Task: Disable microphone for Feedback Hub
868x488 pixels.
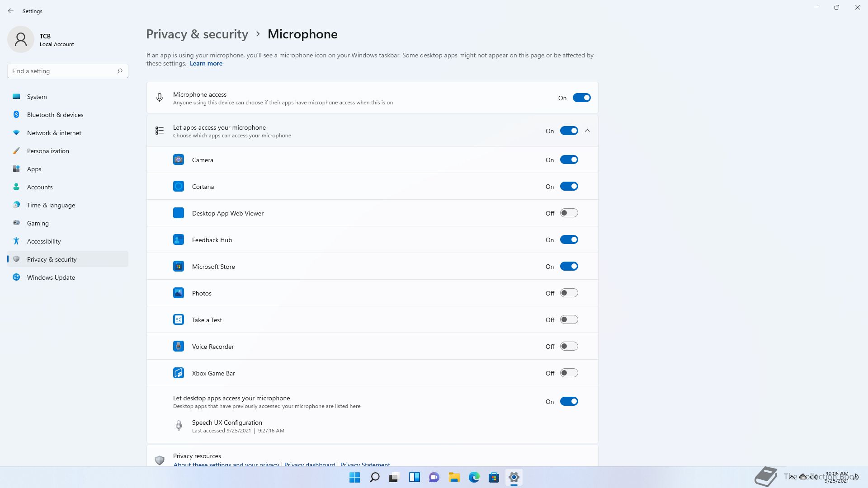Action: (569, 239)
